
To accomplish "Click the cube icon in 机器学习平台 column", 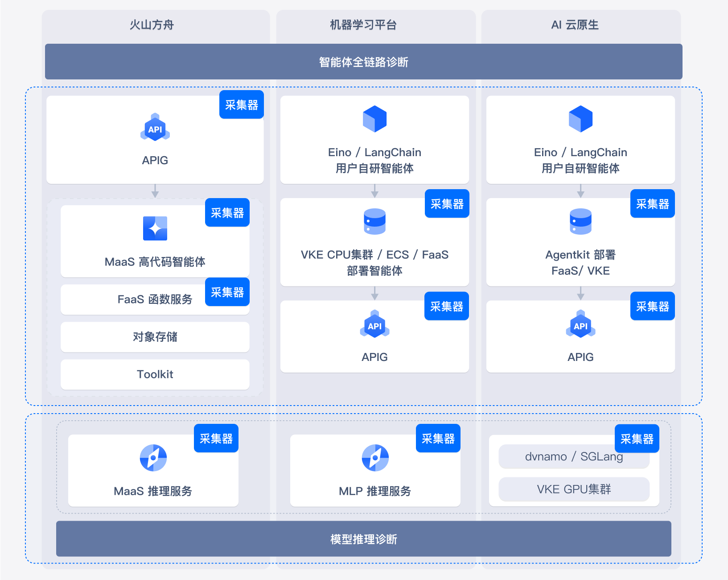I will point(374,119).
